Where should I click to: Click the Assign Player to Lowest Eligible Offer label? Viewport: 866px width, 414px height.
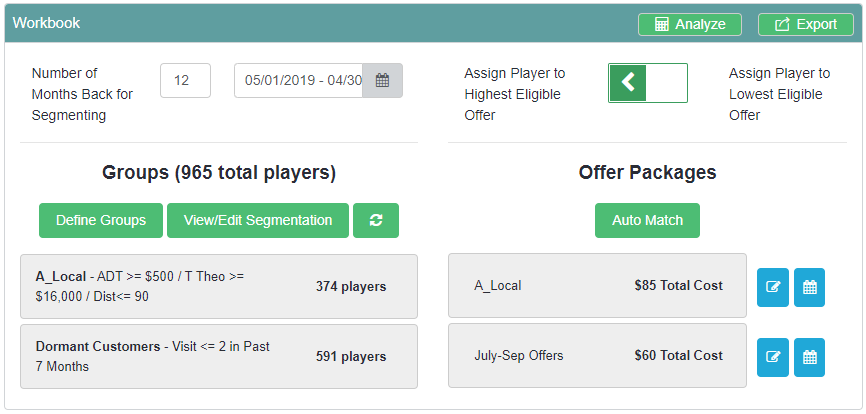(x=779, y=94)
